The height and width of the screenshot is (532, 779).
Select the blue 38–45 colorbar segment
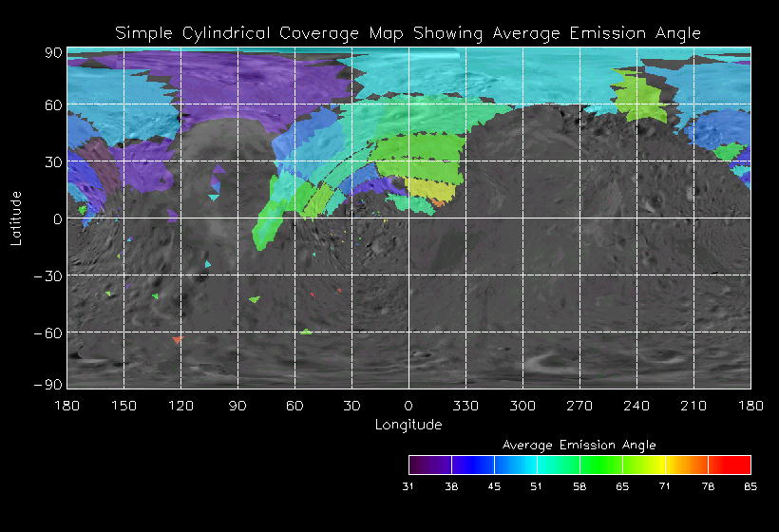tap(472, 465)
